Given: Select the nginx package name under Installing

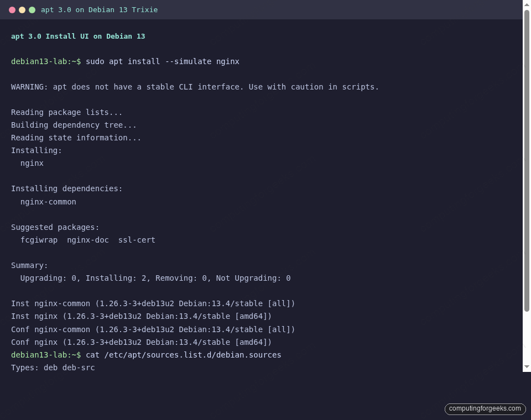Looking at the screenshot, I should [x=32, y=163].
